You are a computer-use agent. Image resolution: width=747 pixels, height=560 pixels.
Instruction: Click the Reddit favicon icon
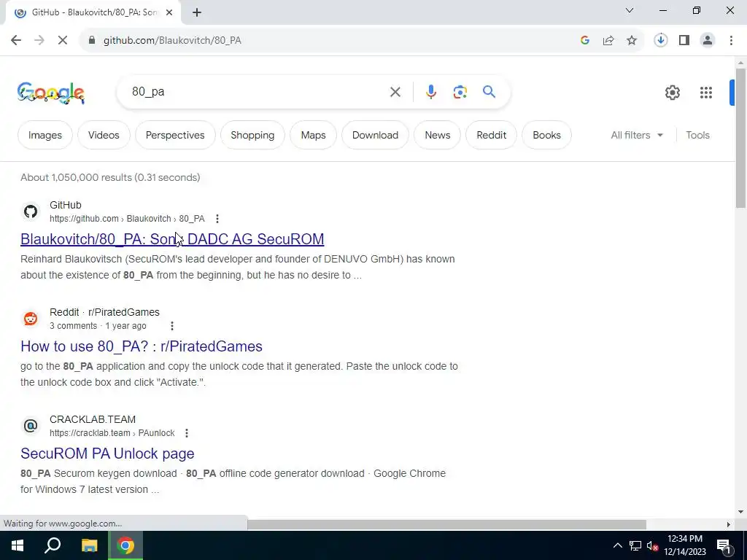31,319
